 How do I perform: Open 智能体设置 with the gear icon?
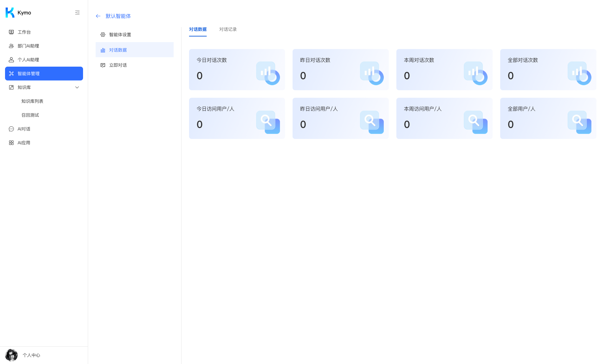tap(120, 35)
